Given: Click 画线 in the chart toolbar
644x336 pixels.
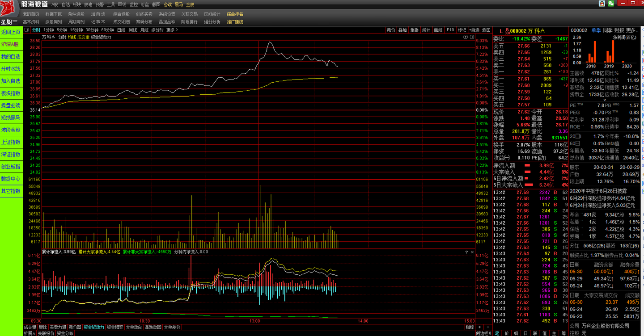Looking at the screenshot, I should point(438,30).
